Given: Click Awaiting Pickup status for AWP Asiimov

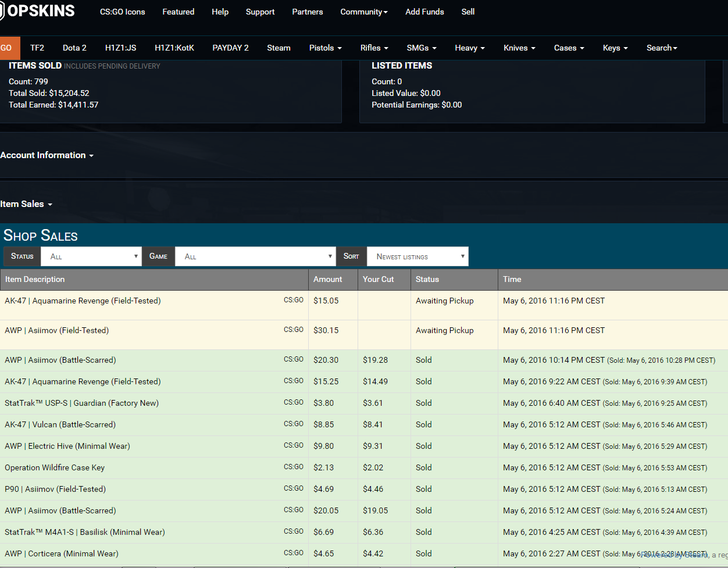Looking at the screenshot, I should pos(445,330).
